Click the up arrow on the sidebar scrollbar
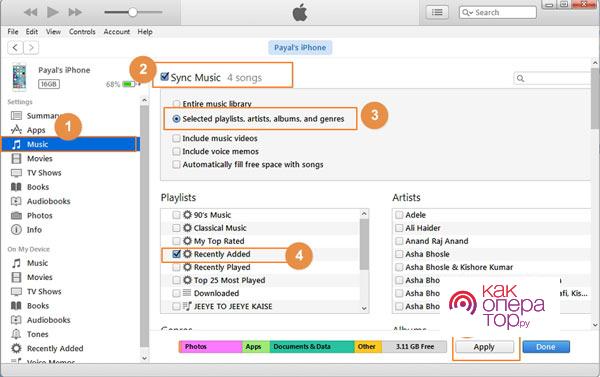This screenshot has height=377, width=600. (x=144, y=100)
